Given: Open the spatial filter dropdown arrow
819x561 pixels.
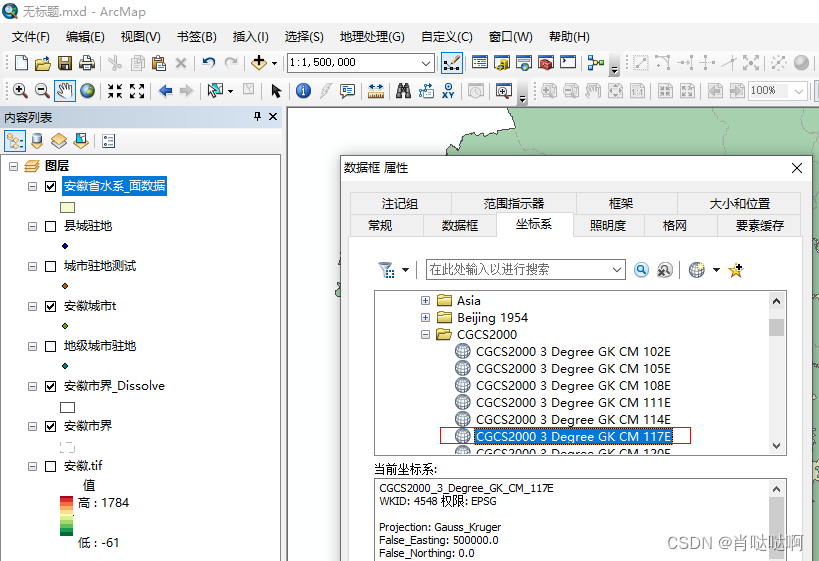Looking at the screenshot, I should pos(405,270).
